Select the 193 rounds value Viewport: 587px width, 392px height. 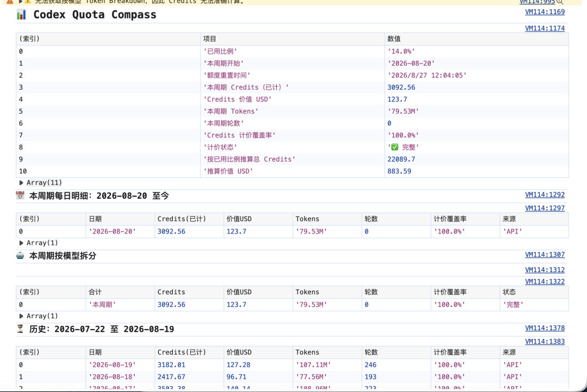[x=370, y=377]
